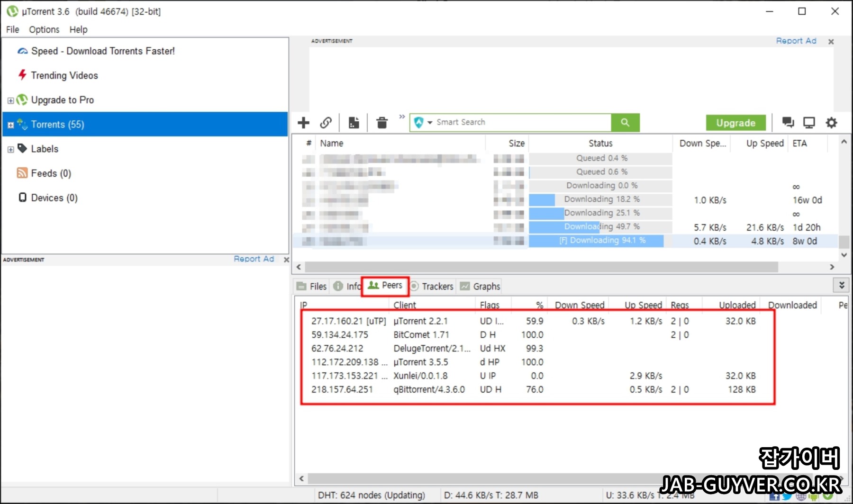853x504 pixels.
Task: Close the sidebar advertisement
Action: 286,260
